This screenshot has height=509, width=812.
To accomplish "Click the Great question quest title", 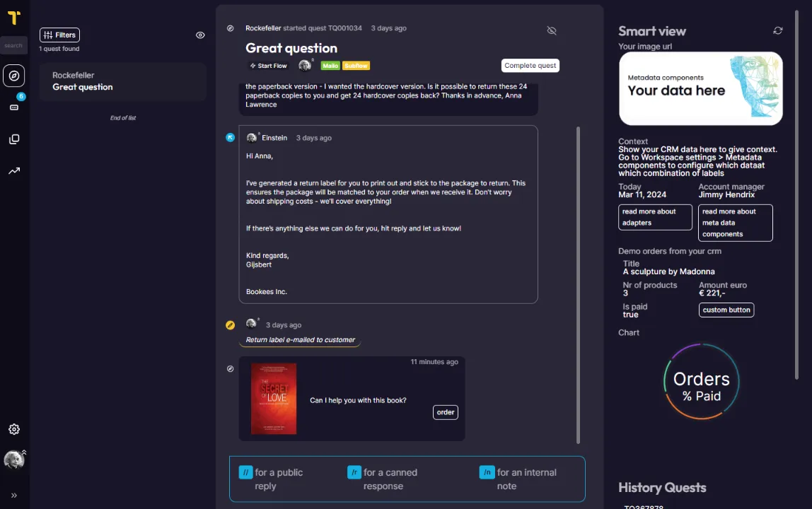I will (291, 48).
